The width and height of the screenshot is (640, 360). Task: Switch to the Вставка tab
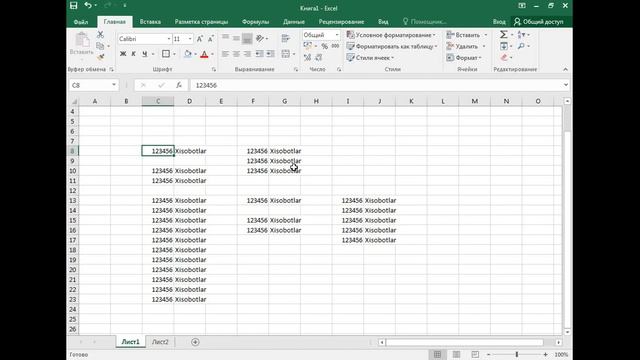coord(150,22)
